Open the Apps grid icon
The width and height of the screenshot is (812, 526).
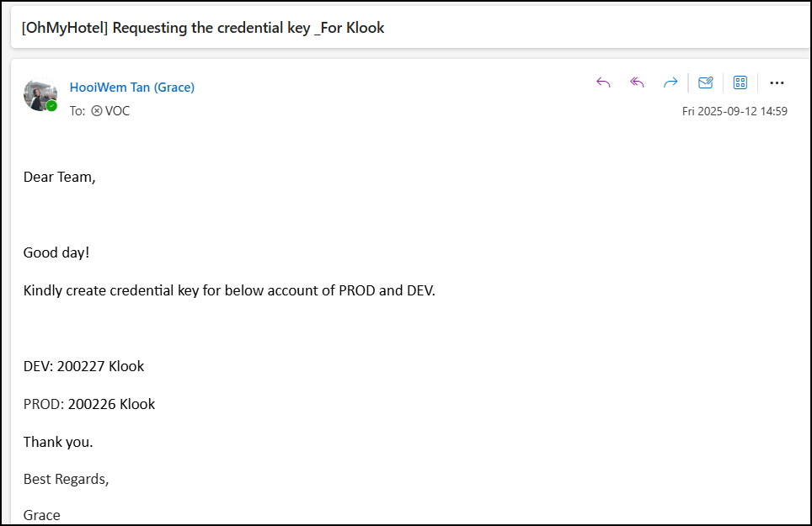coord(740,82)
